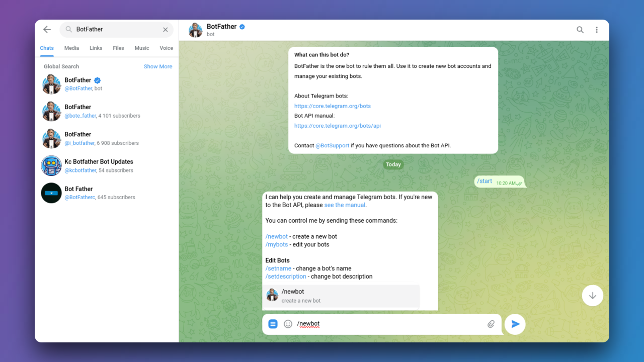Switch to the Chats tab
644x362 pixels.
click(x=47, y=48)
